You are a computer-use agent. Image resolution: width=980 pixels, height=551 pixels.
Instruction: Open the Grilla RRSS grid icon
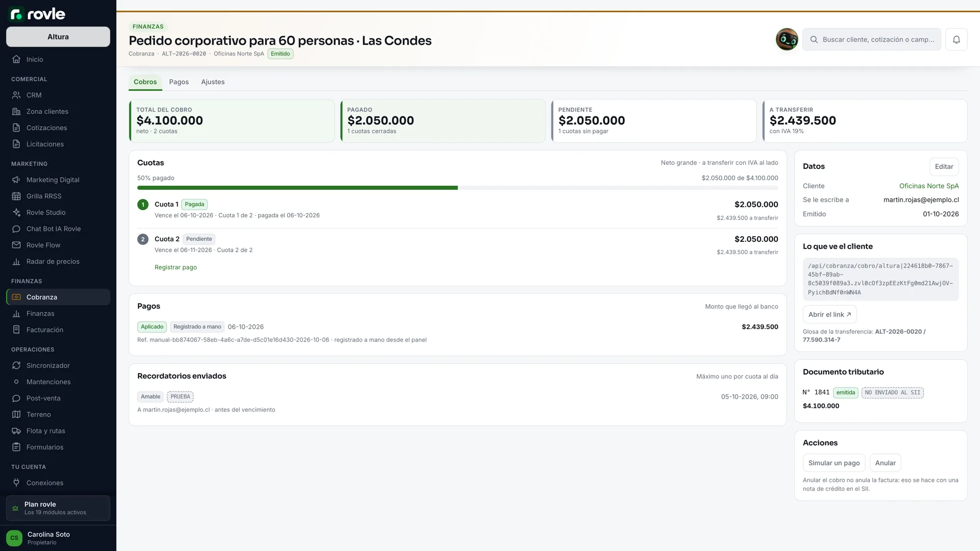16,196
